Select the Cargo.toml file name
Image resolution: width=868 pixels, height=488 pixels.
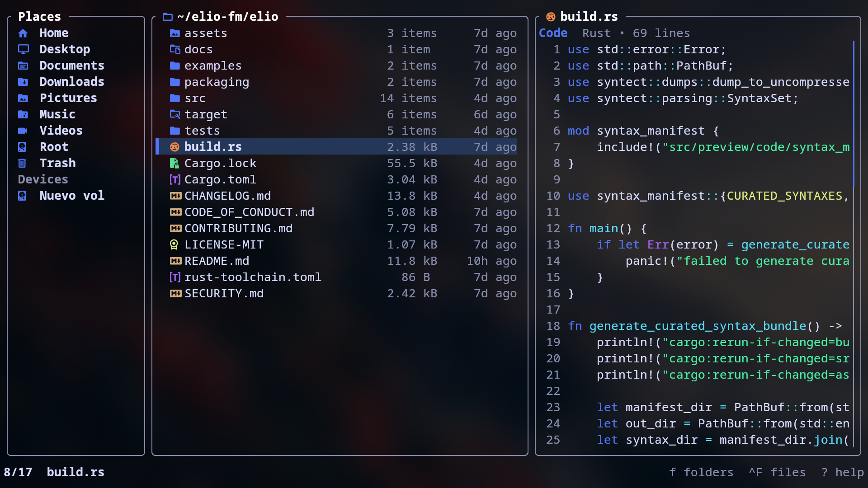click(220, 180)
